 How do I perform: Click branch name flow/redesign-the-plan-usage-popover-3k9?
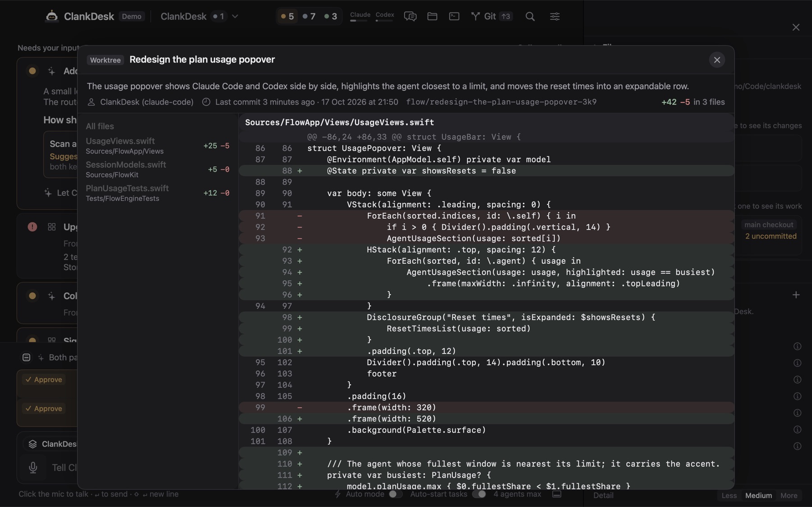click(x=501, y=102)
